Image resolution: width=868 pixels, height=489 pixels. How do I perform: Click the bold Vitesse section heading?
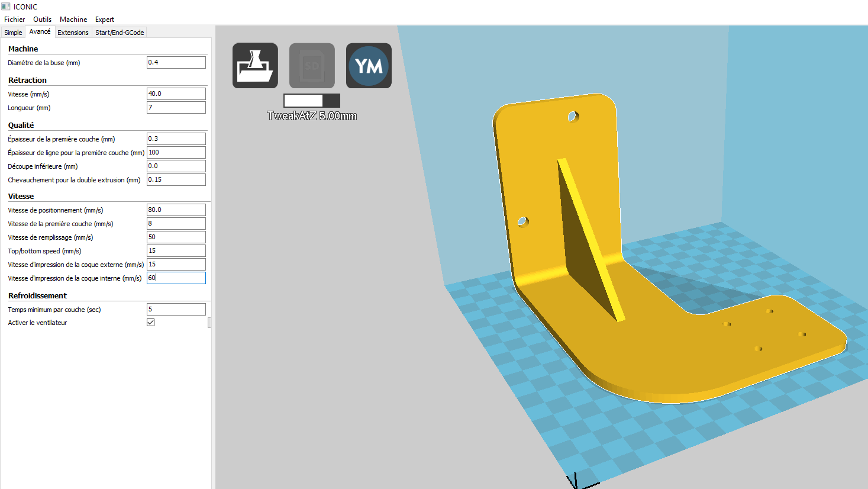point(21,196)
